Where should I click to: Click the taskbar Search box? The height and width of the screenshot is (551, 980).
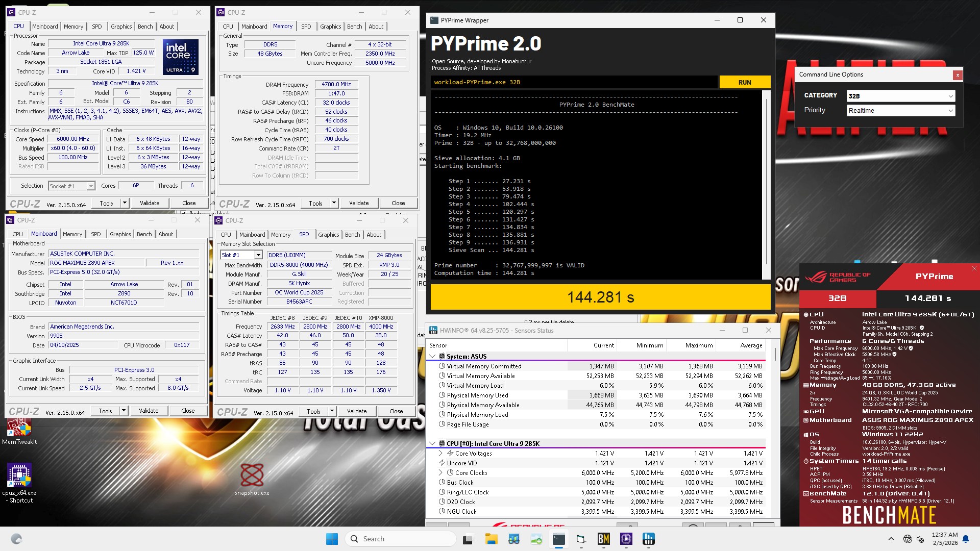point(401,539)
